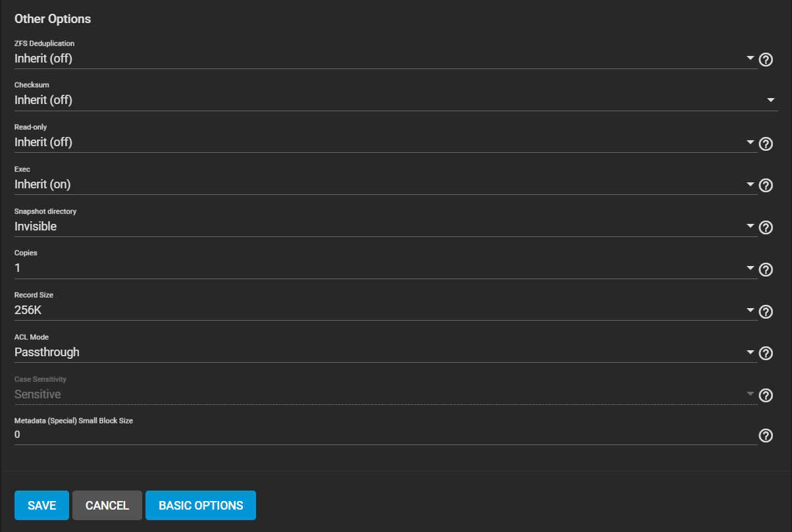Expand the ZFS Deduplication dropdown
This screenshot has width=792, height=532.
[x=386, y=59]
